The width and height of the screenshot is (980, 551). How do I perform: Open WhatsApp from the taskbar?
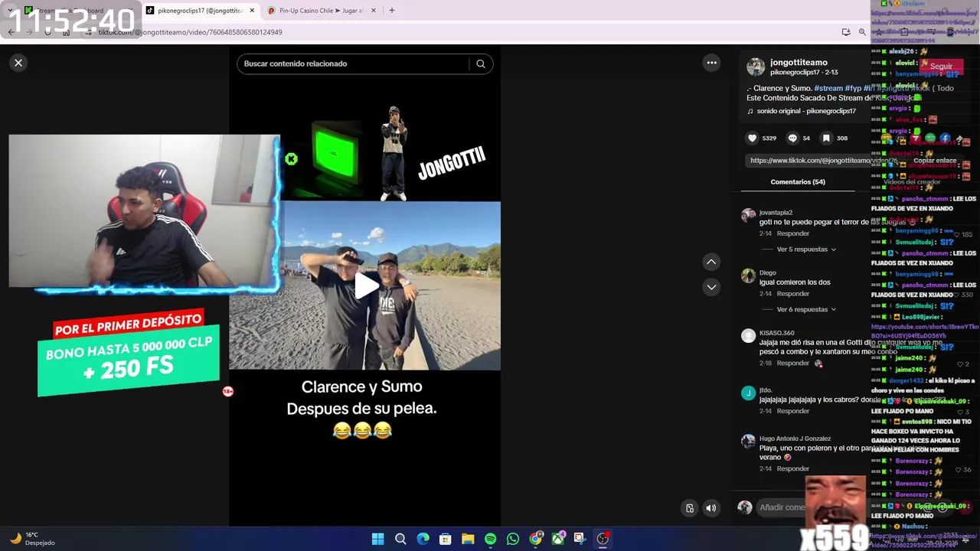[x=513, y=539]
